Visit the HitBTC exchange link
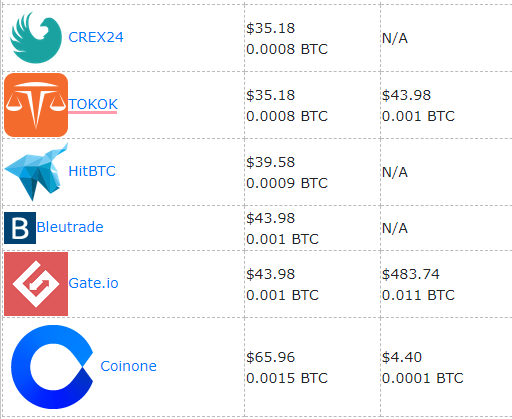512x419 pixels. [x=92, y=171]
